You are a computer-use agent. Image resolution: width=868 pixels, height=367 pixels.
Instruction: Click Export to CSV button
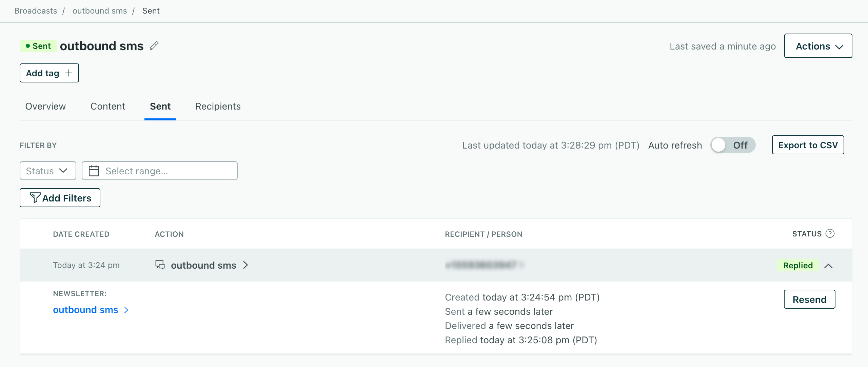[808, 145]
